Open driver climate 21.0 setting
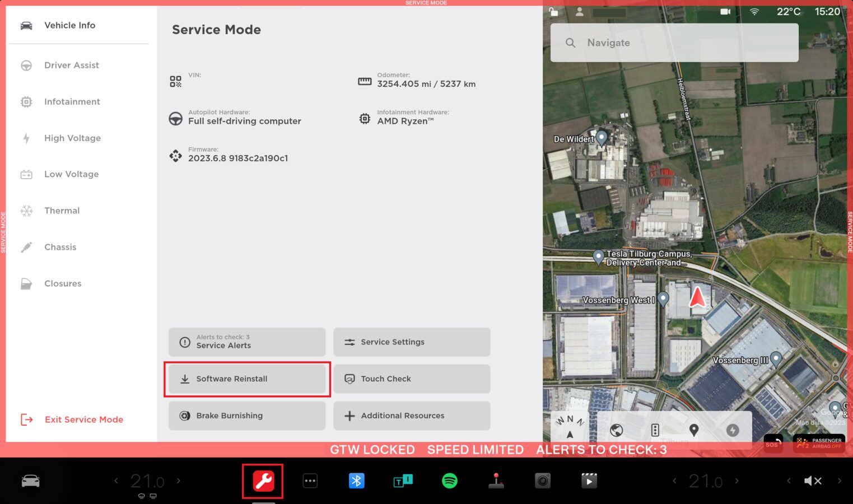Image resolution: width=853 pixels, height=504 pixels. pyautogui.click(x=147, y=481)
